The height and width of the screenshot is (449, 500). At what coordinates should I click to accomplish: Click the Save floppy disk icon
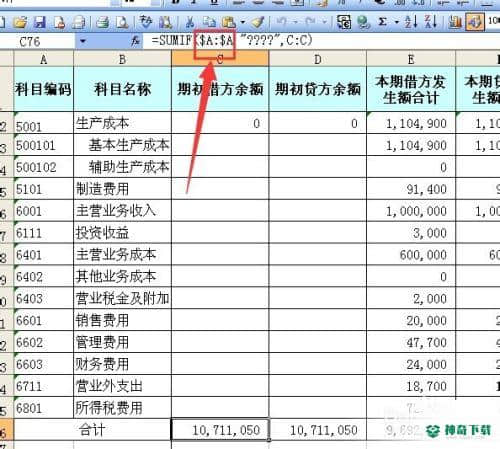39,23
